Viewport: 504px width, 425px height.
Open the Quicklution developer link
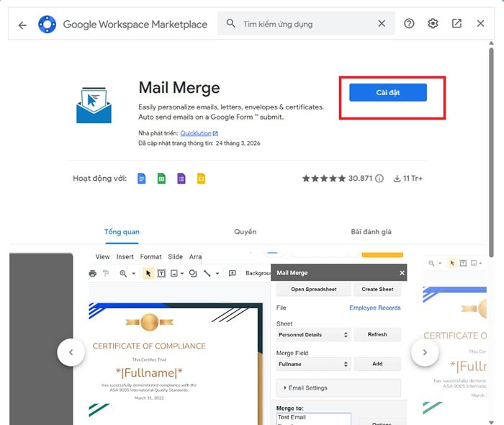tap(196, 133)
